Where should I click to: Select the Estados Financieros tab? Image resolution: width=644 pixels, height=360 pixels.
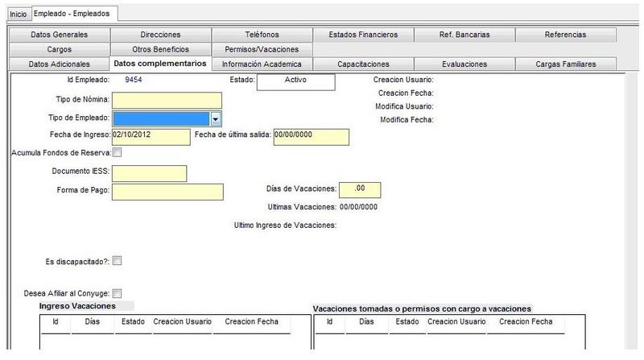[363, 35]
